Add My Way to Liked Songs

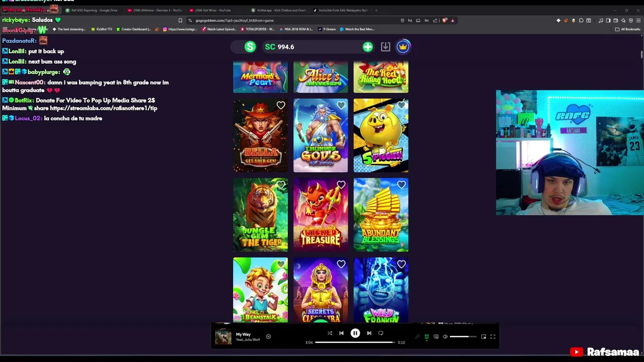268,337
